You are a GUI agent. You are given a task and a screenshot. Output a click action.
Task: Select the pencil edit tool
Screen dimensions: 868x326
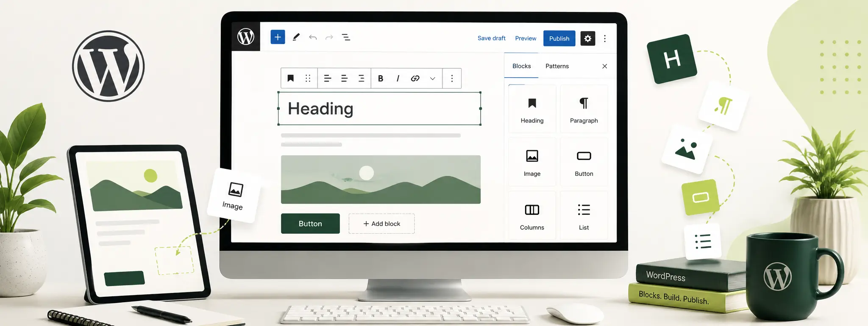pos(296,37)
